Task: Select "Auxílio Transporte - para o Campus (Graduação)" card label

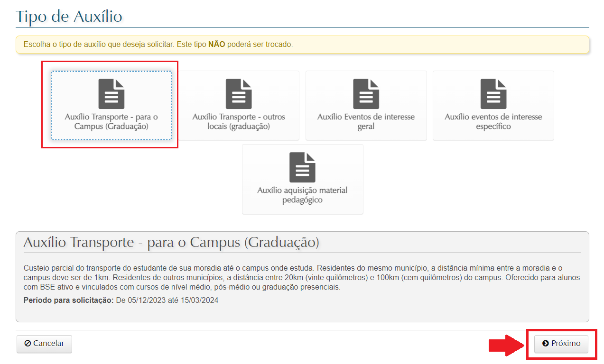Action: coord(111,122)
